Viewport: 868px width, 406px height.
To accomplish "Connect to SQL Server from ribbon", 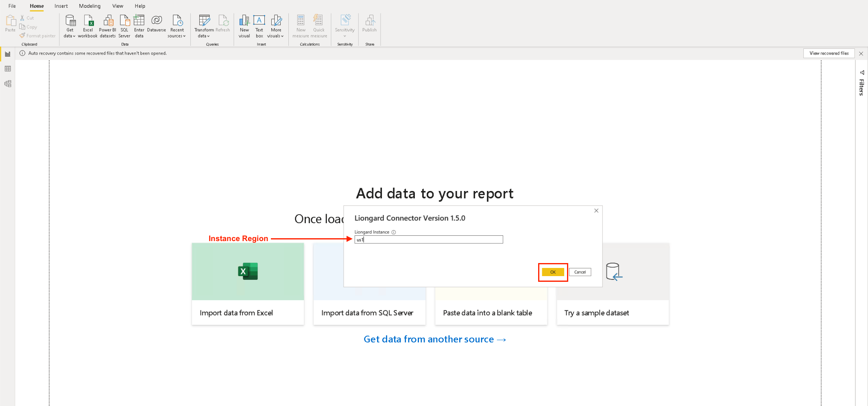I will 124,26.
